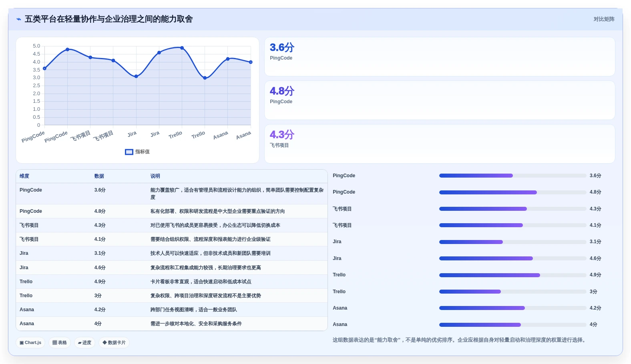Click the "4.1分" cell in the table's 飞书项目 row

click(x=100, y=239)
